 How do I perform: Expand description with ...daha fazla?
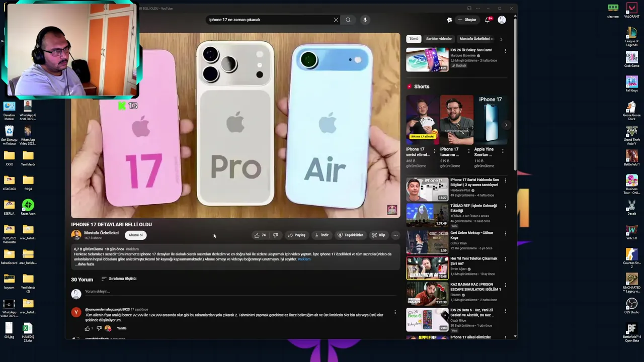[85, 264]
